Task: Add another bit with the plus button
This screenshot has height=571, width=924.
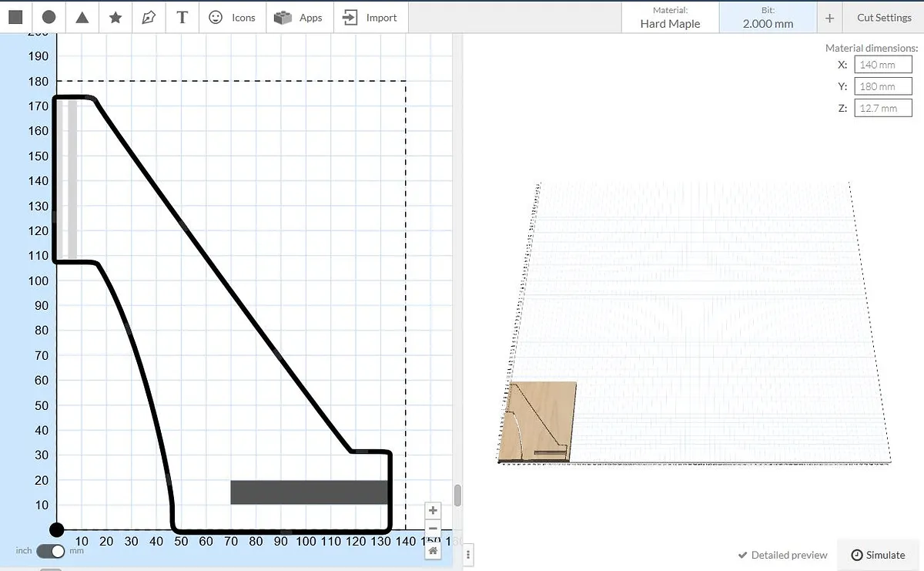Action: tap(829, 18)
